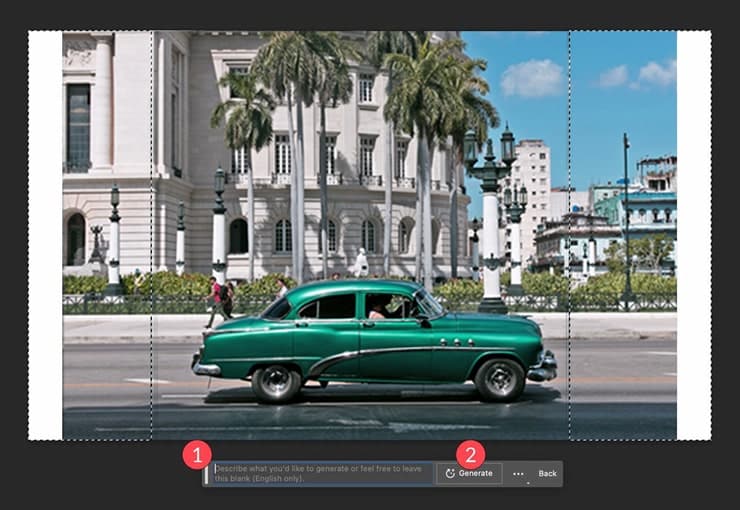Click the generative fill prompt text field
Viewport: 740px width, 510px height.
(x=322, y=473)
